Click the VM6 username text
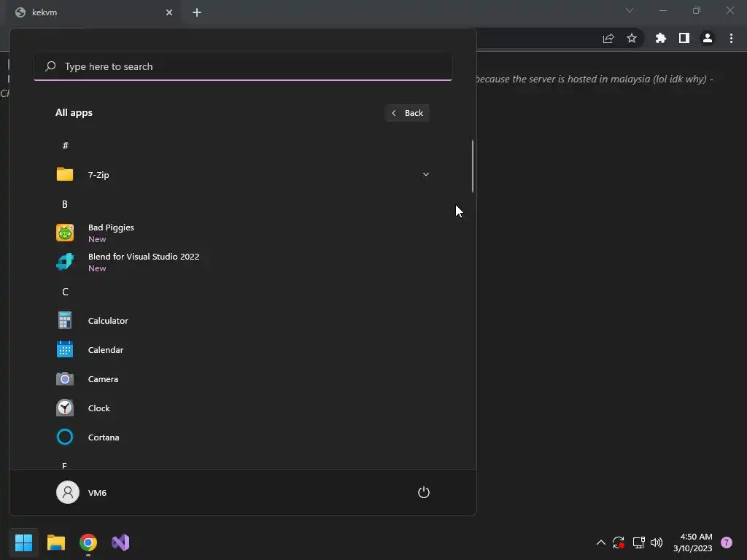 point(97,492)
